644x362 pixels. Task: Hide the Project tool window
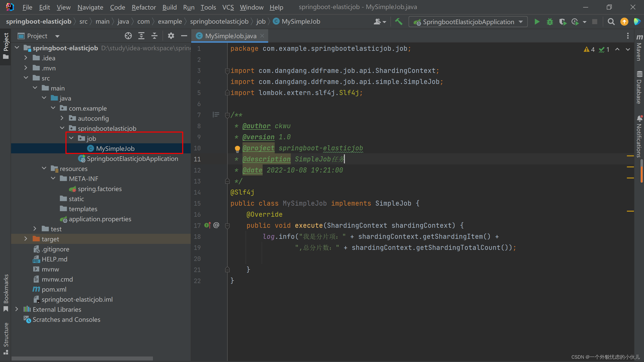pyautogui.click(x=184, y=36)
